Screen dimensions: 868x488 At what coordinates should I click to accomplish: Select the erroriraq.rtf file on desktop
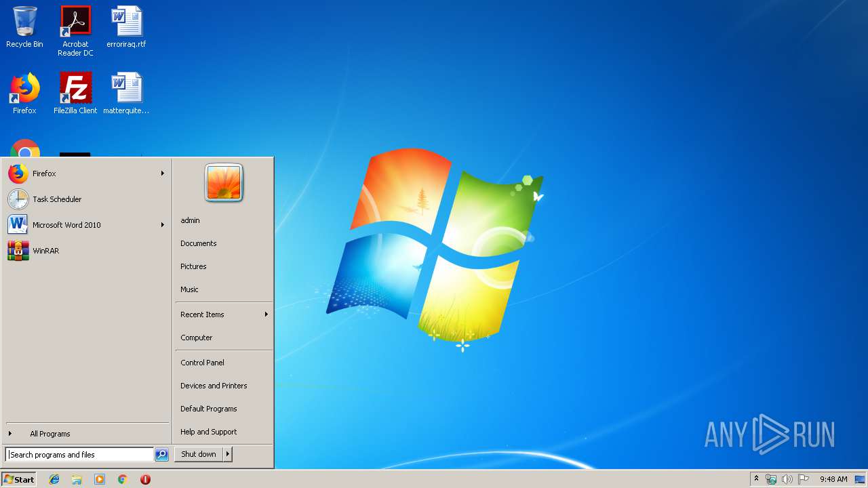click(x=126, y=27)
